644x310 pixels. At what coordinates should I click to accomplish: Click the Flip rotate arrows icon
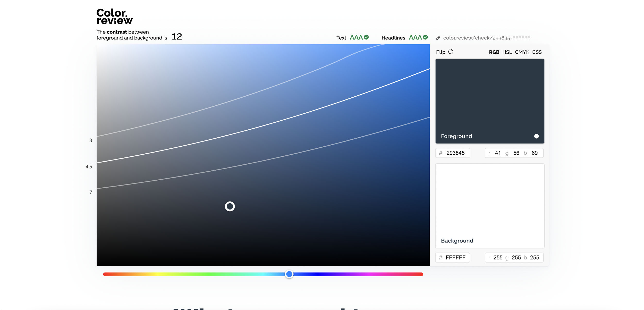coord(451,52)
